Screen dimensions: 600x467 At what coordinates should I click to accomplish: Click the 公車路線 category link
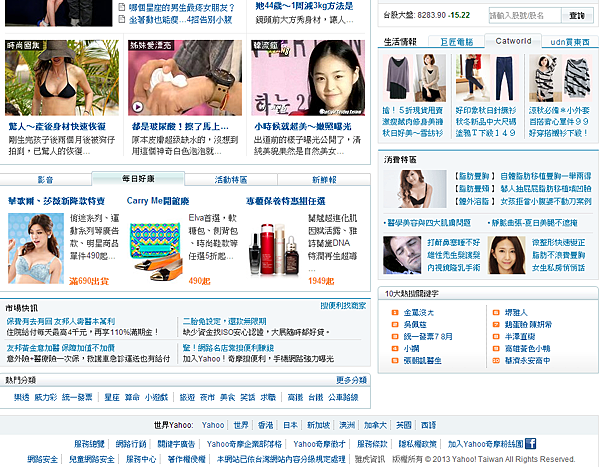[x=343, y=397]
